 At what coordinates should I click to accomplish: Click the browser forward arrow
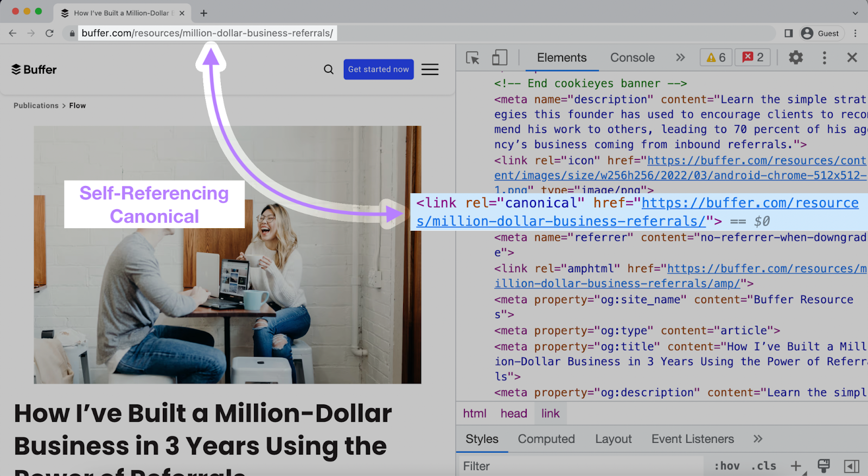point(31,33)
